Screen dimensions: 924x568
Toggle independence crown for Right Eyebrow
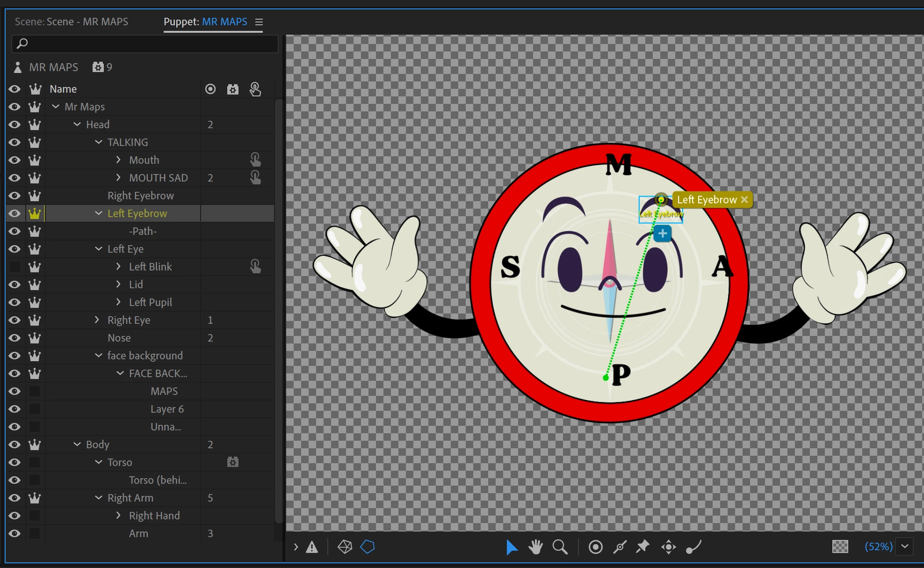(35, 196)
